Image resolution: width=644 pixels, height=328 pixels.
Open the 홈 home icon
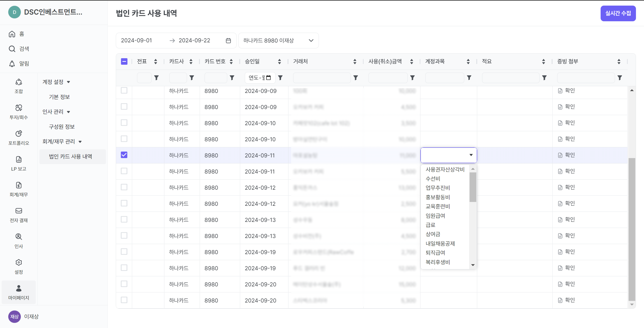tap(12, 34)
